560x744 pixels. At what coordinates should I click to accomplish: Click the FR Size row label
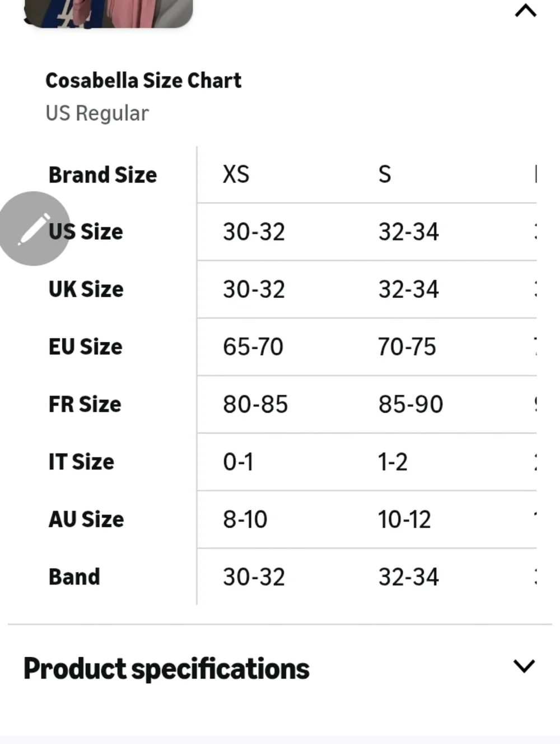click(x=85, y=404)
